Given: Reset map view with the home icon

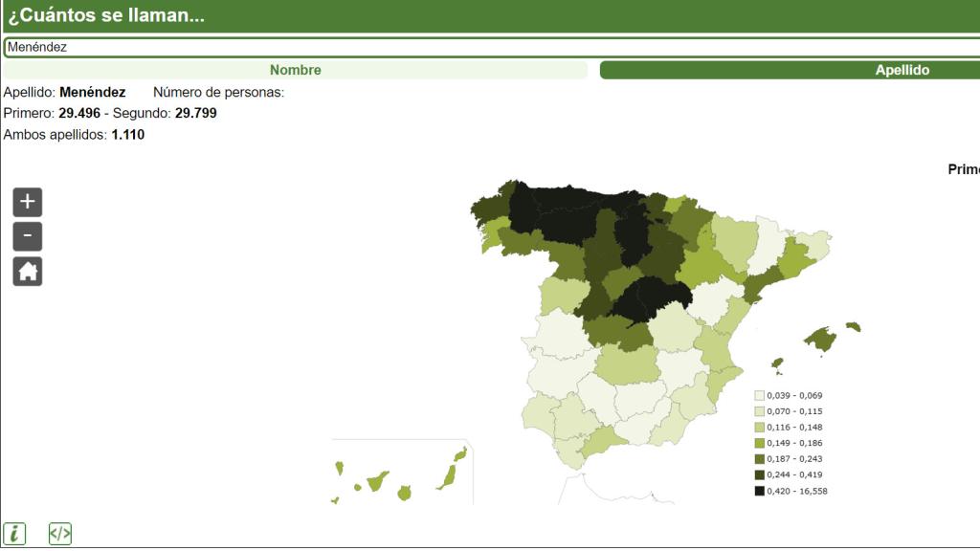Looking at the screenshot, I should click(28, 272).
